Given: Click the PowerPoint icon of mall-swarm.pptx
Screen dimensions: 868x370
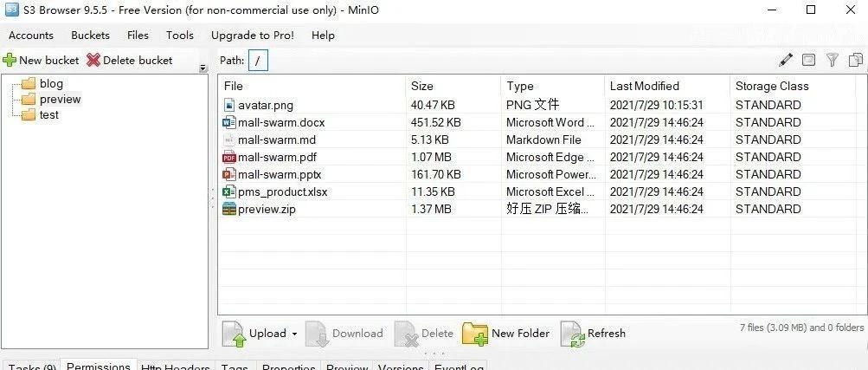Looking at the screenshot, I should pyautogui.click(x=228, y=174).
